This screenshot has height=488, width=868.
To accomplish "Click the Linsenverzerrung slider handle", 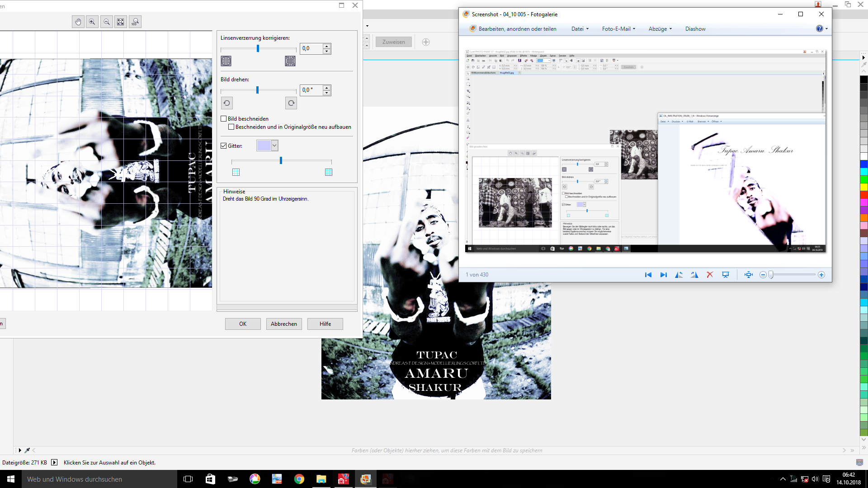I will 258,48.
